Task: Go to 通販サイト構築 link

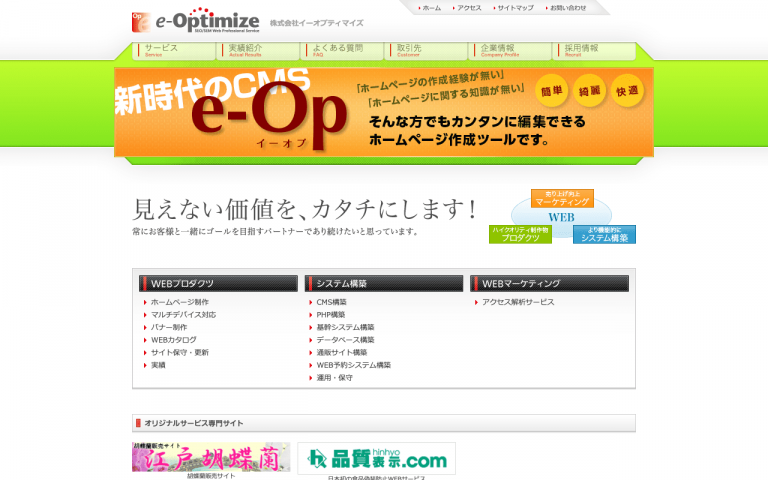Action: 341,353
